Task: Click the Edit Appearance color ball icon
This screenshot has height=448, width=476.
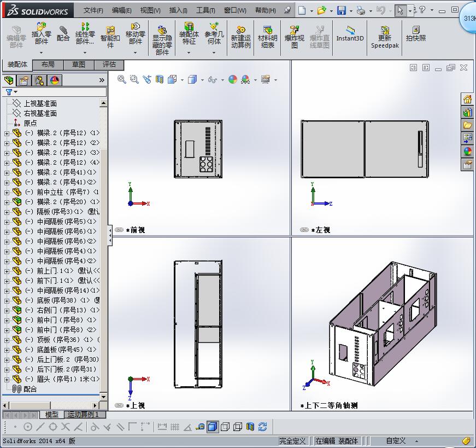Action: (x=233, y=80)
